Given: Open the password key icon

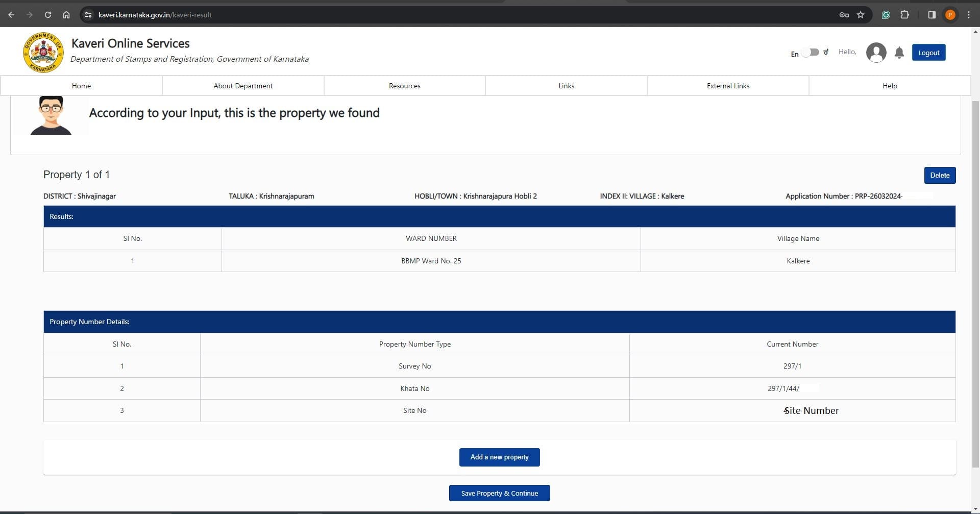Looking at the screenshot, I should point(844,15).
